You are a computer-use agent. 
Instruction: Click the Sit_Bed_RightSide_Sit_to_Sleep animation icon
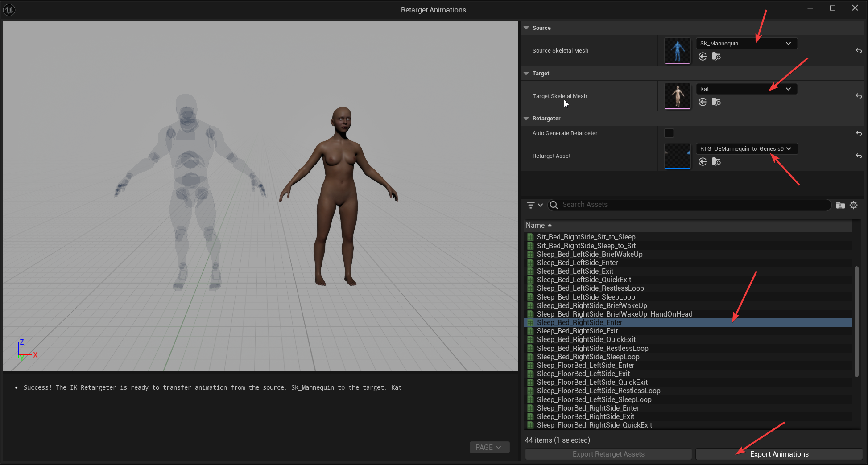pyautogui.click(x=530, y=237)
